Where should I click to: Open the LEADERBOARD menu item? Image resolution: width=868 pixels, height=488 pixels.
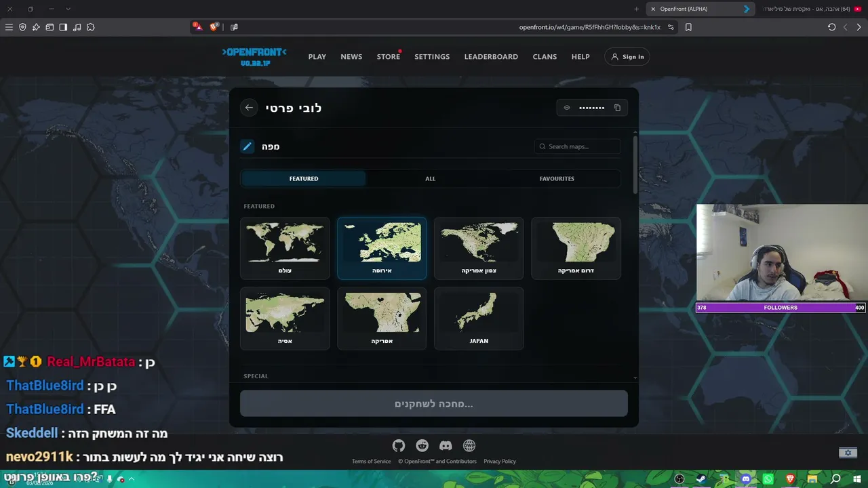tap(491, 57)
